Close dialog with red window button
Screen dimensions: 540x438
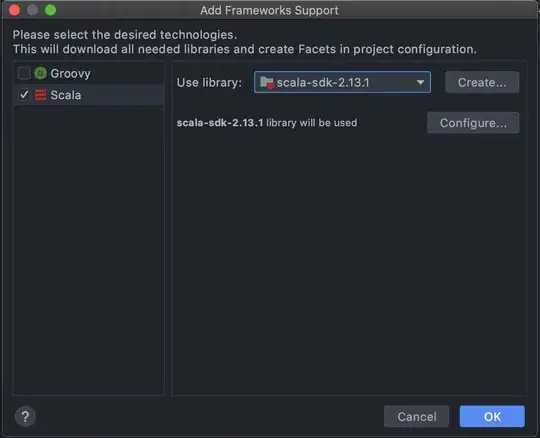click(14, 10)
